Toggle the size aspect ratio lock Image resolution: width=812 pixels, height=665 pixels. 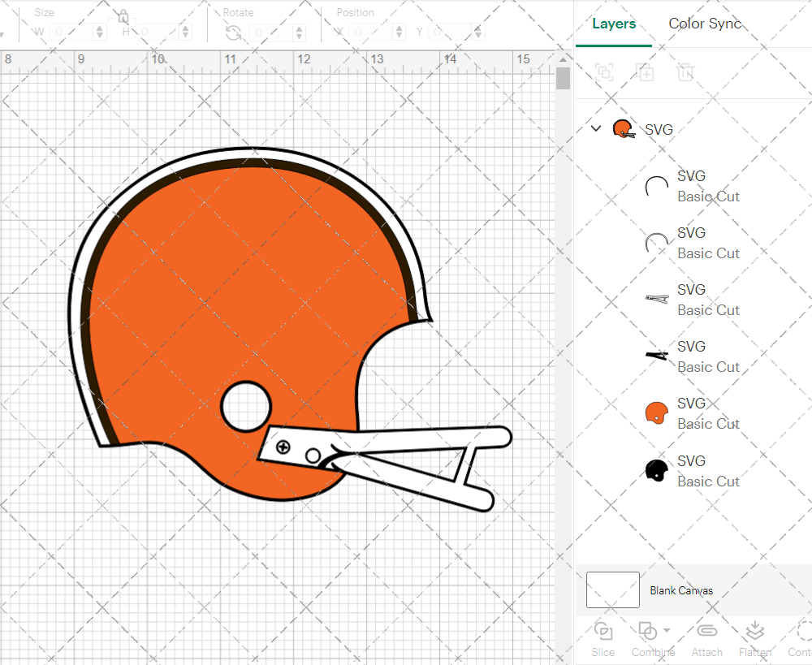(x=123, y=17)
